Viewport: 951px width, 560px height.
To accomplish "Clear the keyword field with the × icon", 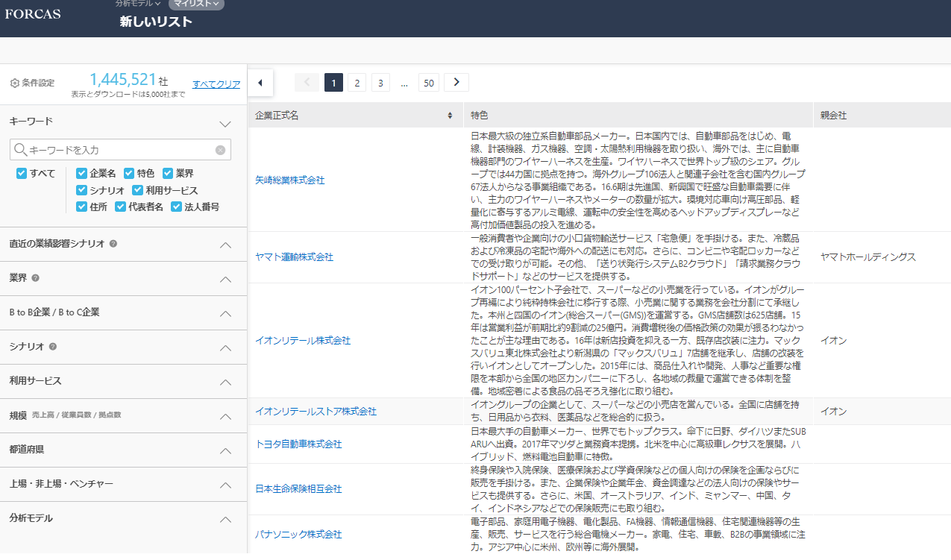I will [220, 149].
